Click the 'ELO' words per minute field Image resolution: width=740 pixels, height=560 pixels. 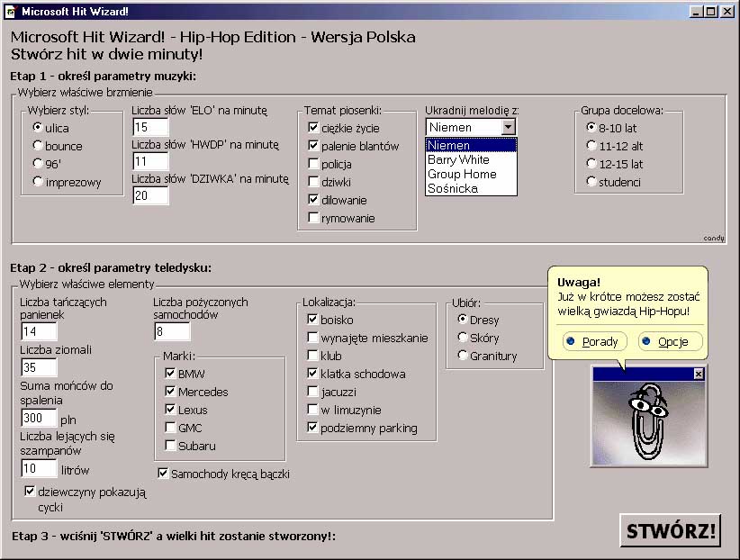[x=150, y=127]
